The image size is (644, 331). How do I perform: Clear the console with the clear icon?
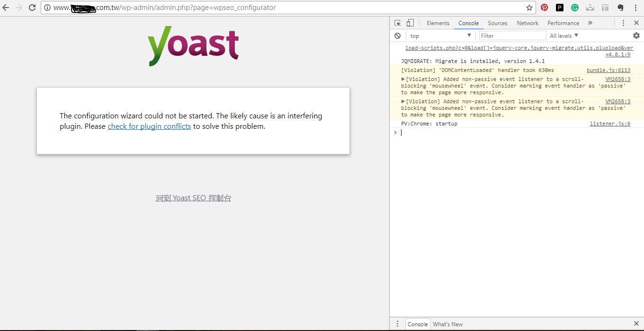[x=398, y=36]
